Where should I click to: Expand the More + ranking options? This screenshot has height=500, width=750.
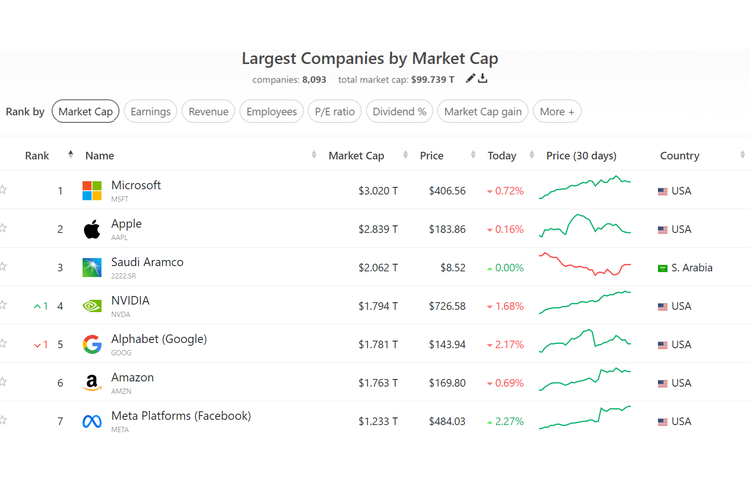pos(557,112)
